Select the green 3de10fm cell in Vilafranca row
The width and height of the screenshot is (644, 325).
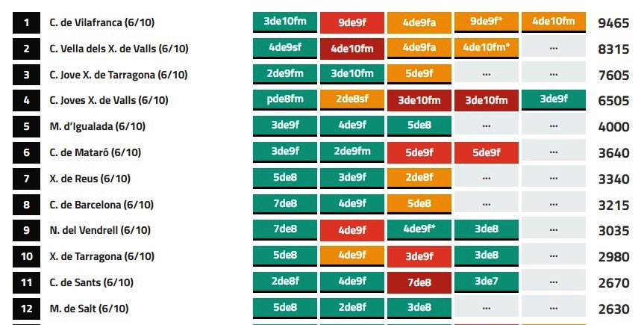click(284, 22)
